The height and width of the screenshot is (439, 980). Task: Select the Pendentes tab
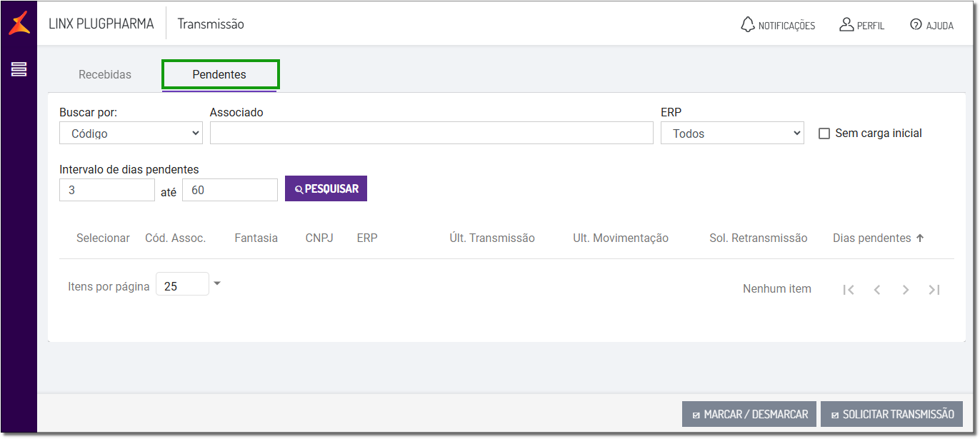219,75
